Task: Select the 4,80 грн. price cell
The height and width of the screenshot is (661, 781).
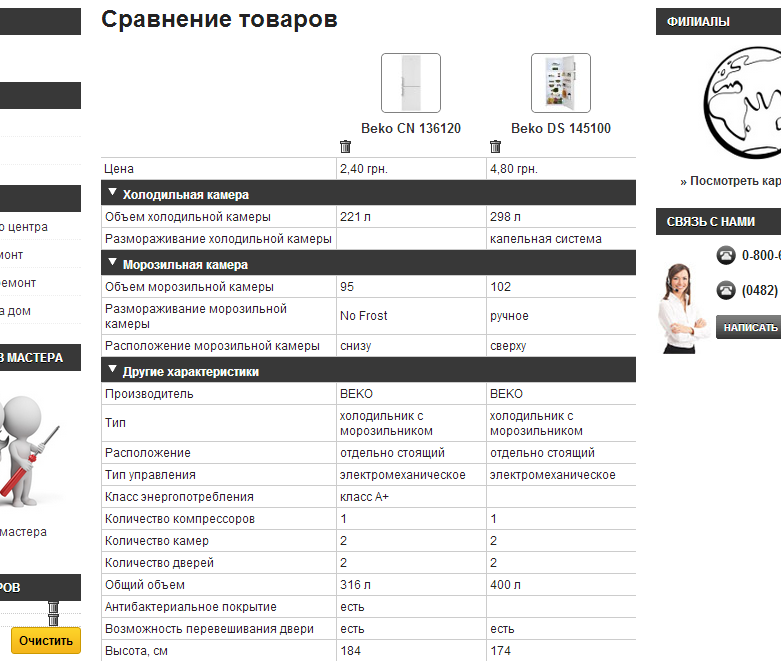Action: coord(561,169)
